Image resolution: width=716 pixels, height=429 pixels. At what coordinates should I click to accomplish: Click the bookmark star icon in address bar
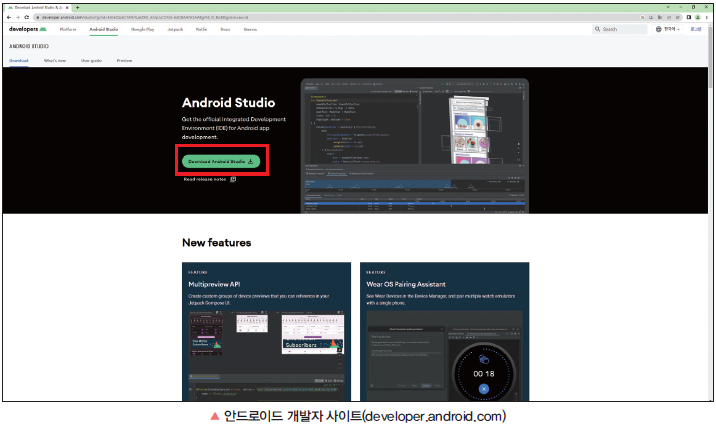[678, 17]
